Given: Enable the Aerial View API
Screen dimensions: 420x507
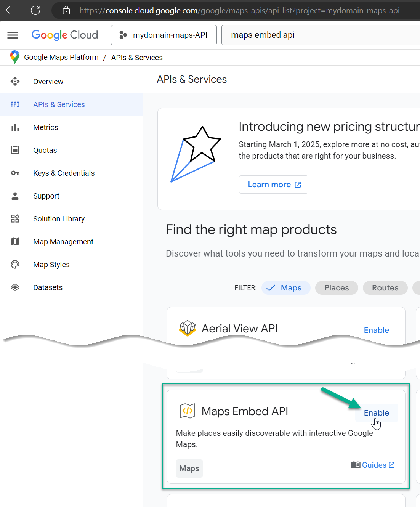Looking at the screenshot, I should point(376,330).
